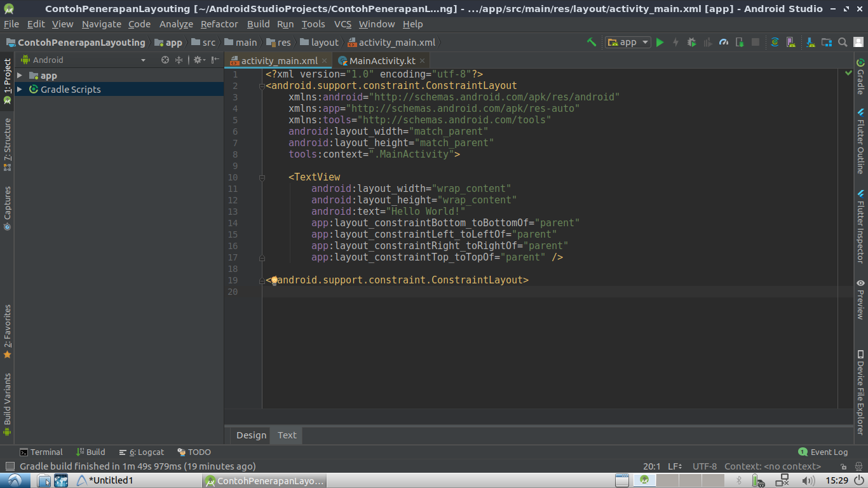Expand the app module tree node

pyautogui.click(x=20, y=76)
